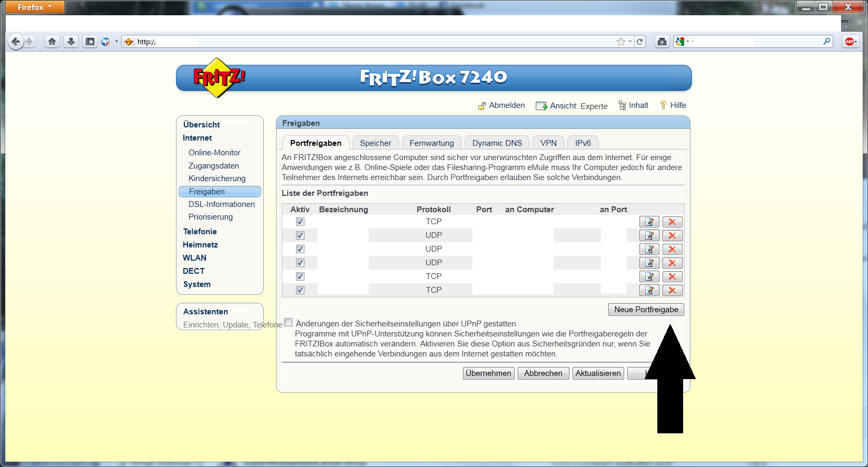Edit the last TCP port forwarding entry
The image size is (868, 467).
[x=649, y=290]
